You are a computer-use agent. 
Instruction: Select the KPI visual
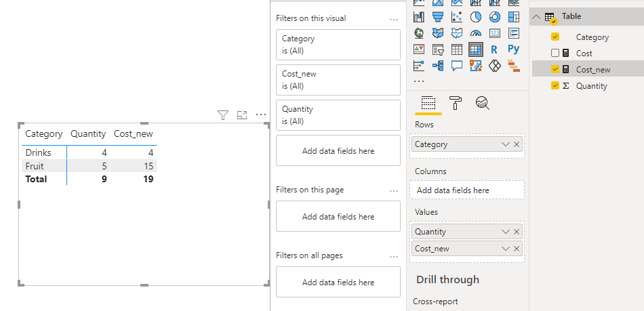pyautogui.click(x=419, y=49)
